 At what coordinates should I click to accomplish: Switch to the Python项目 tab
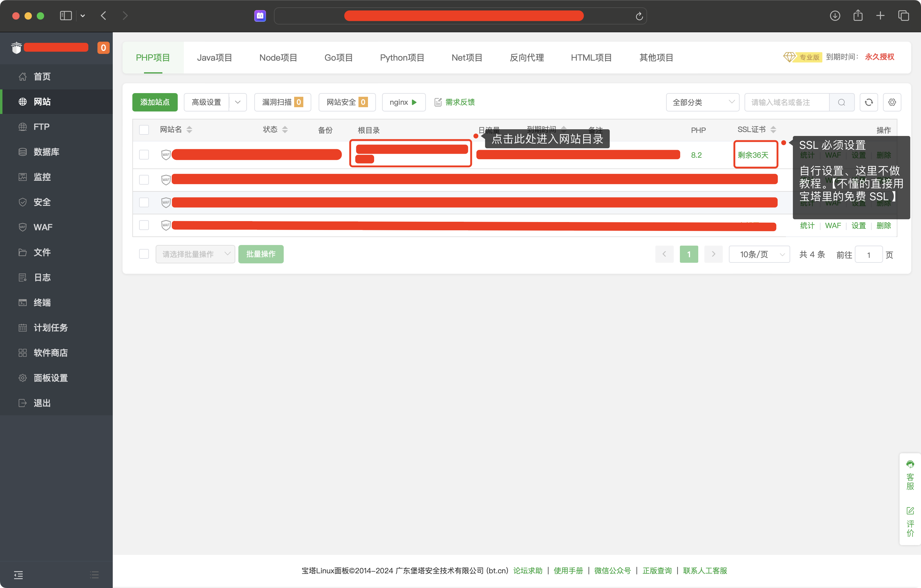pyautogui.click(x=402, y=58)
